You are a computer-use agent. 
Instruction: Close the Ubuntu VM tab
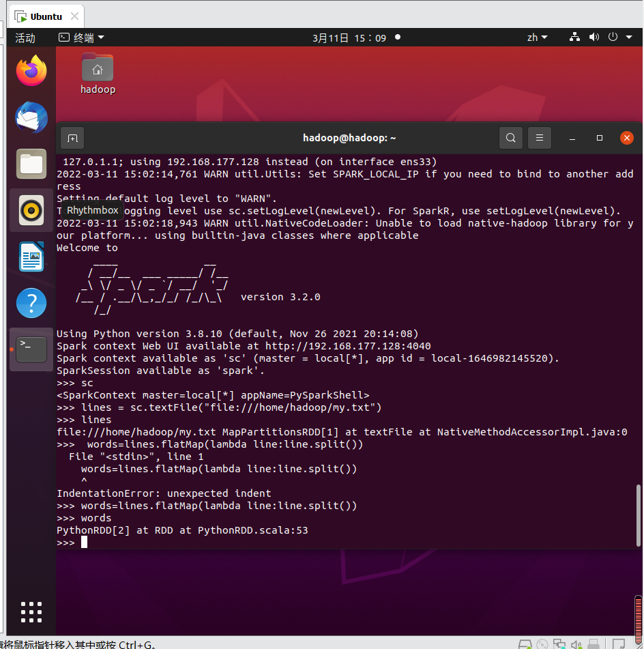coord(74,16)
